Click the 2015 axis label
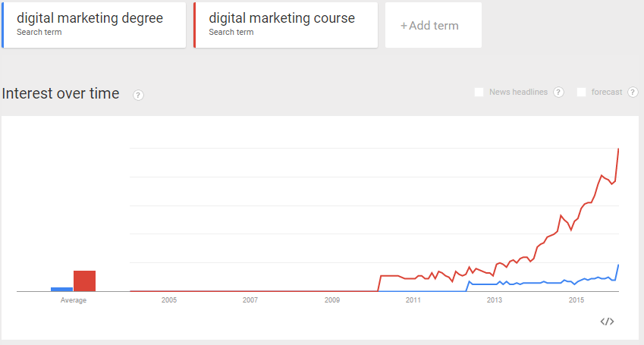The image size is (644, 345). coord(576,300)
